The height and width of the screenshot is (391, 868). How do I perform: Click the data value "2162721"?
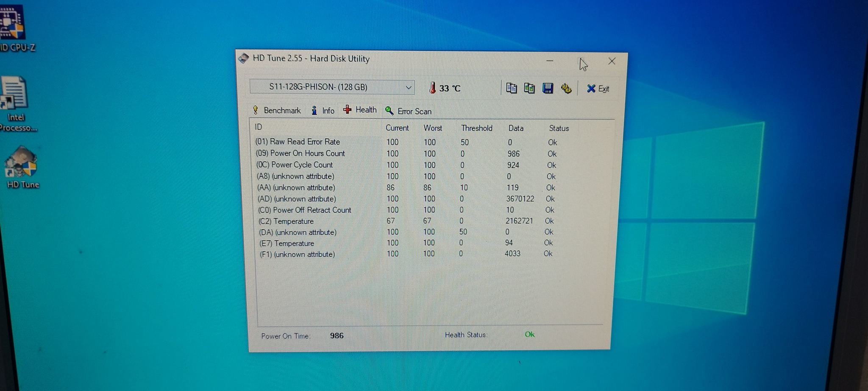click(519, 221)
